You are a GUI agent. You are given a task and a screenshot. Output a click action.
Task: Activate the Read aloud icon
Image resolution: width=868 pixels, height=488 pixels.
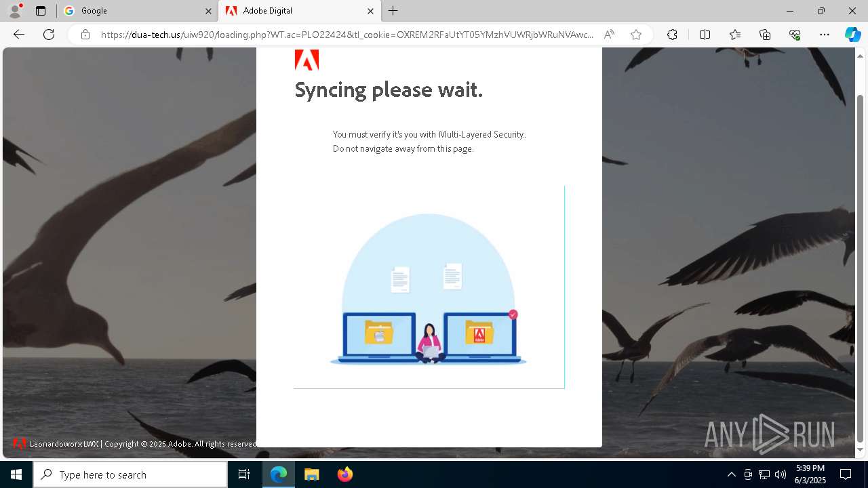pos(609,35)
